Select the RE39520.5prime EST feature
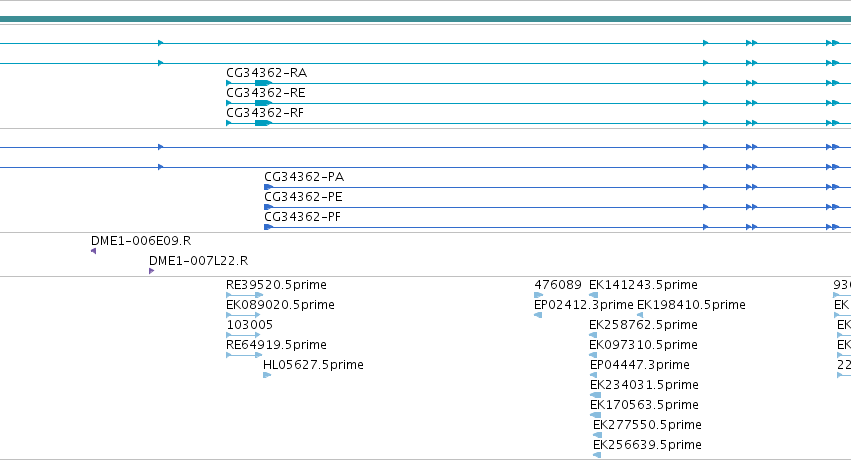Image resolution: width=851 pixels, height=460 pixels. pyautogui.click(x=244, y=295)
